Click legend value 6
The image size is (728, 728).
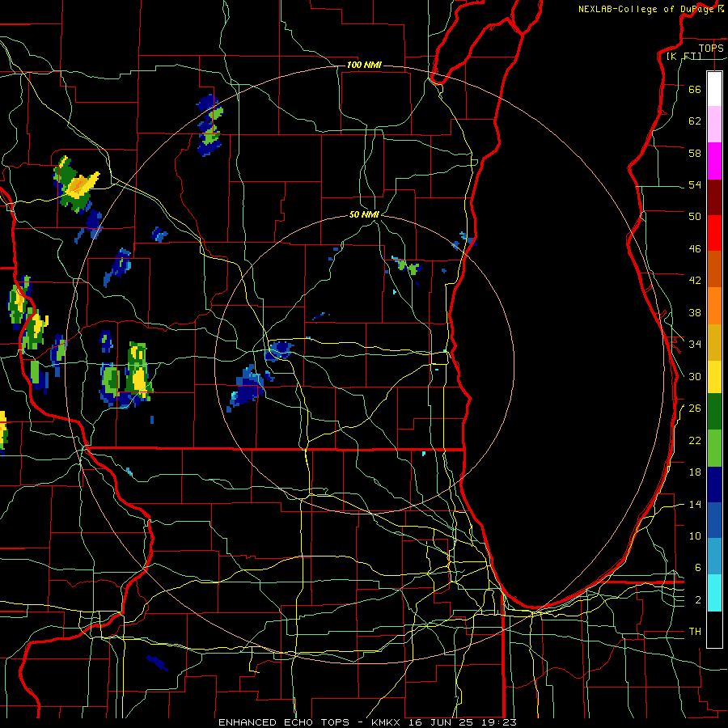coord(697,567)
